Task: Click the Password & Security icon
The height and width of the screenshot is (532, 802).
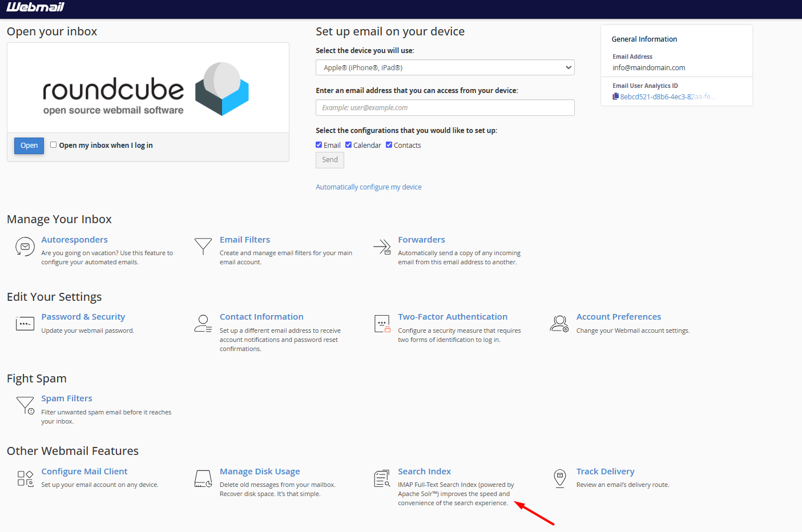Action: (25, 324)
